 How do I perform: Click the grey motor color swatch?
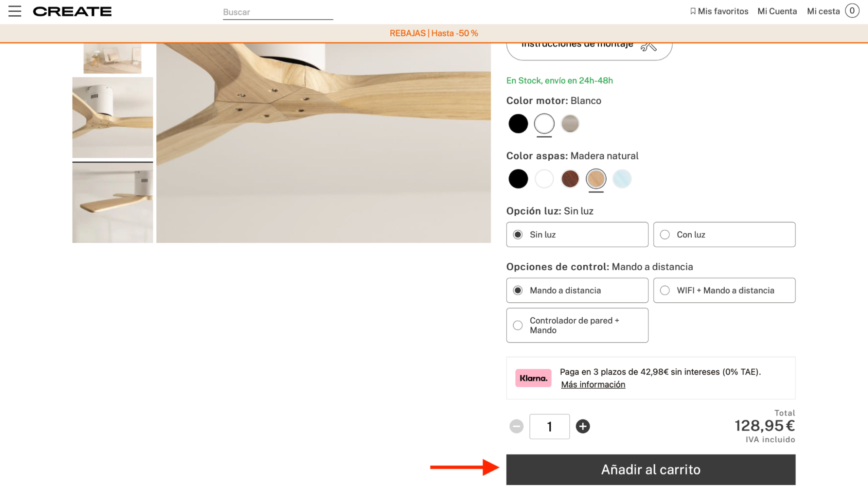(570, 123)
